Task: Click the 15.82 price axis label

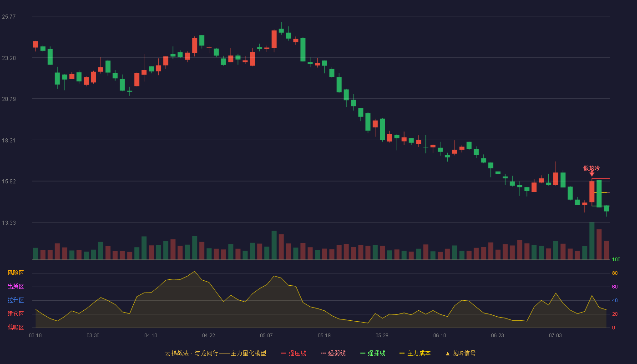Action: click(9, 182)
